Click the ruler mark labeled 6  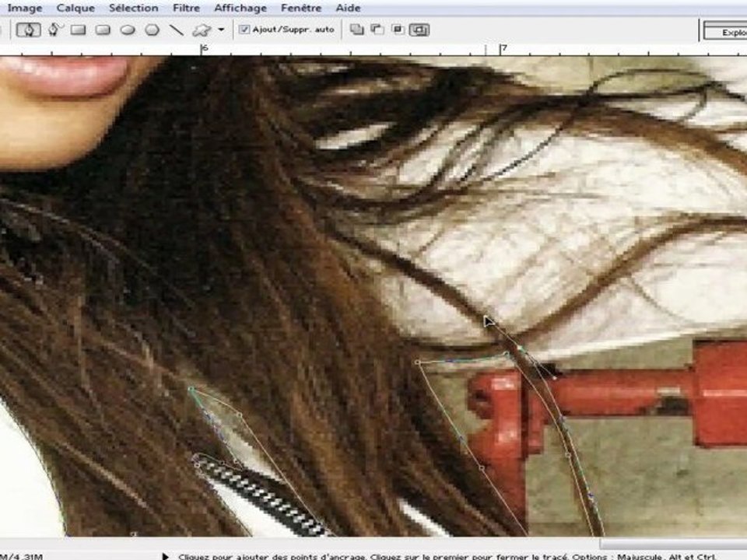click(205, 48)
